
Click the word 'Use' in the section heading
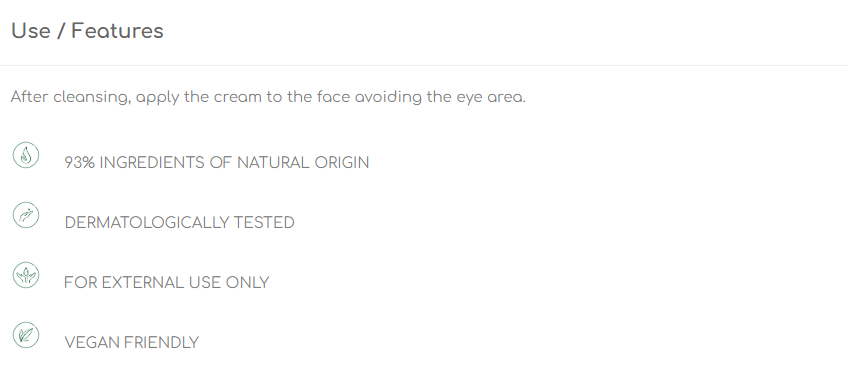[x=30, y=31]
